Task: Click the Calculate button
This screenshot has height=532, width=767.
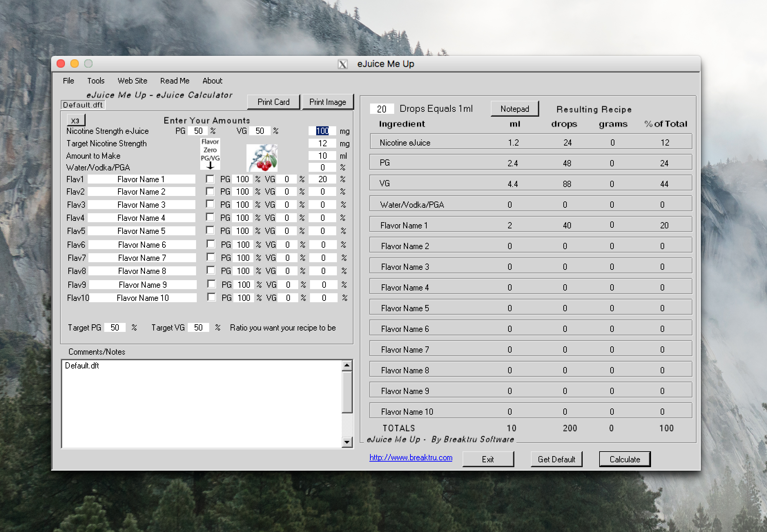Action: [x=625, y=459]
